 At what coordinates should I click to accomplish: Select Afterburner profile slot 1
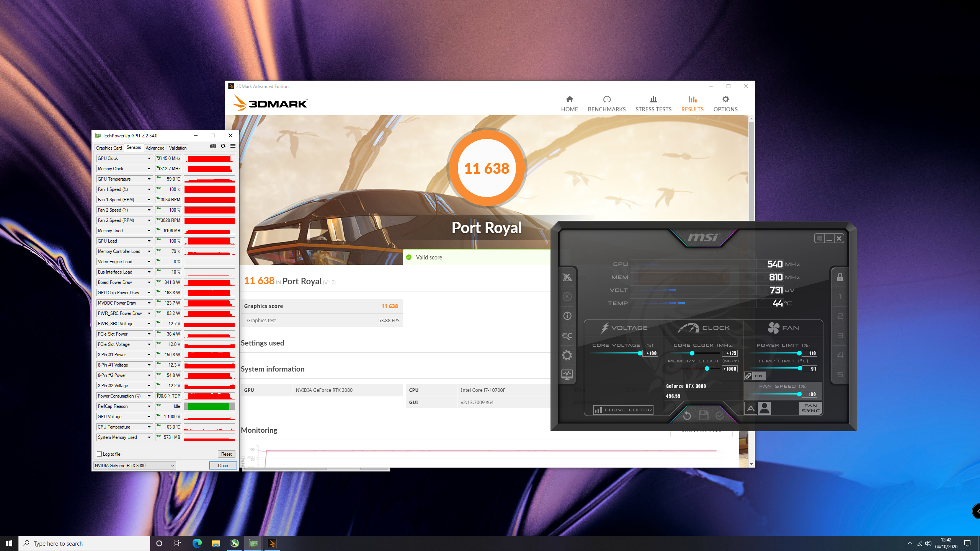(x=840, y=297)
